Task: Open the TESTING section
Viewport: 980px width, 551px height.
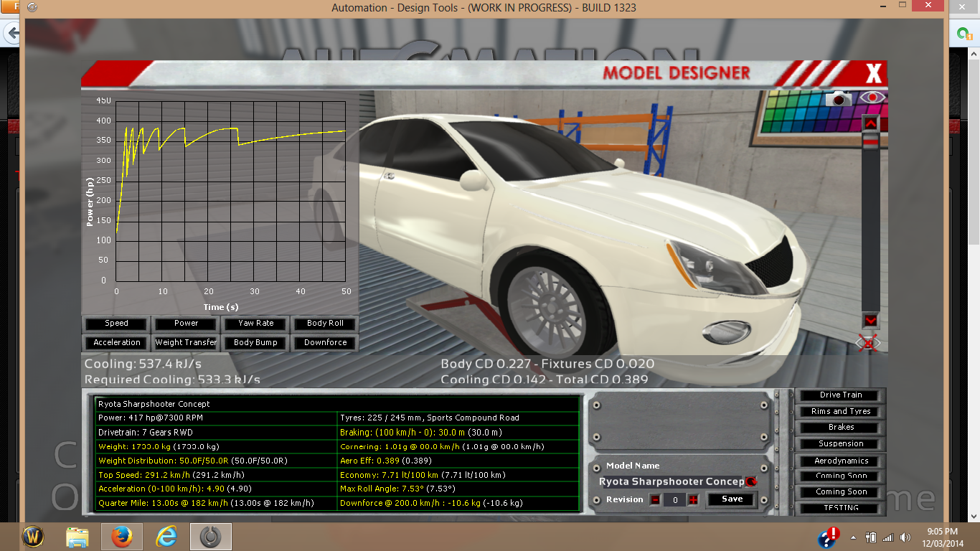Action: [841, 508]
